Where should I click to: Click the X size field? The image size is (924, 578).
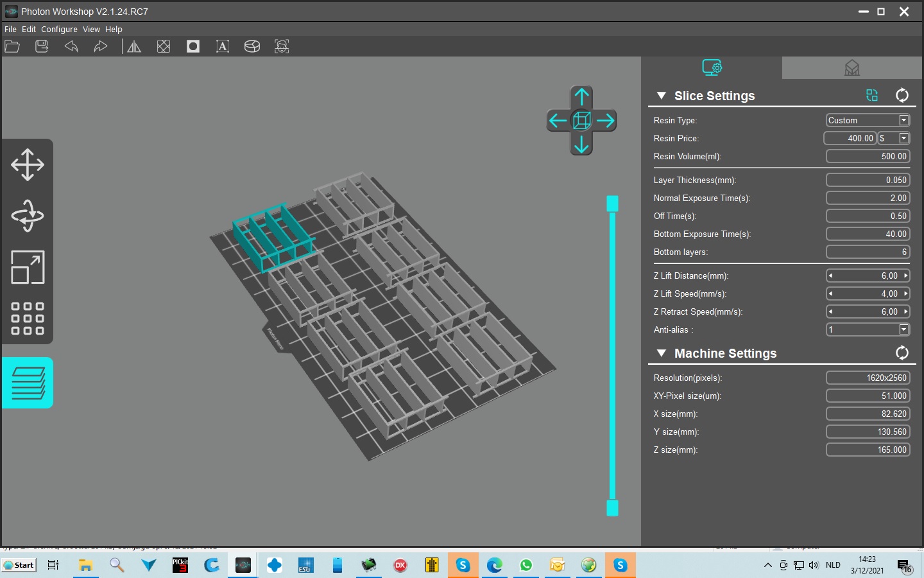pos(868,414)
